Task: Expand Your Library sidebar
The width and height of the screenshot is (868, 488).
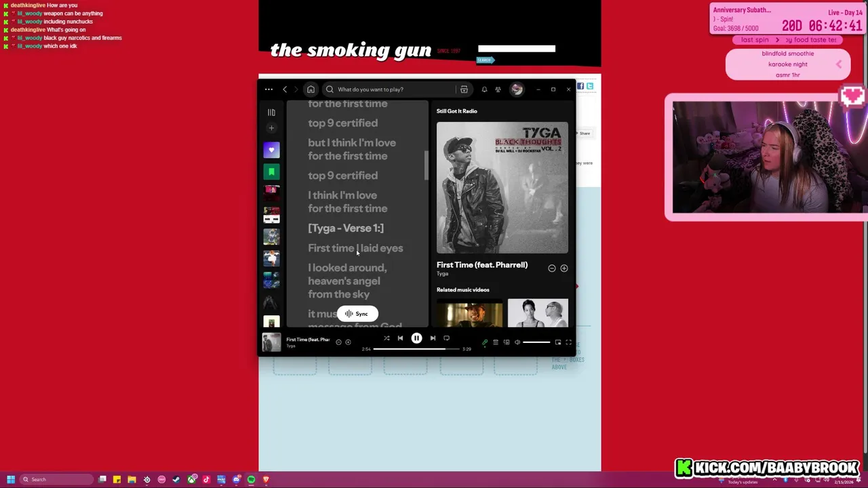Action: [x=271, y=113]
